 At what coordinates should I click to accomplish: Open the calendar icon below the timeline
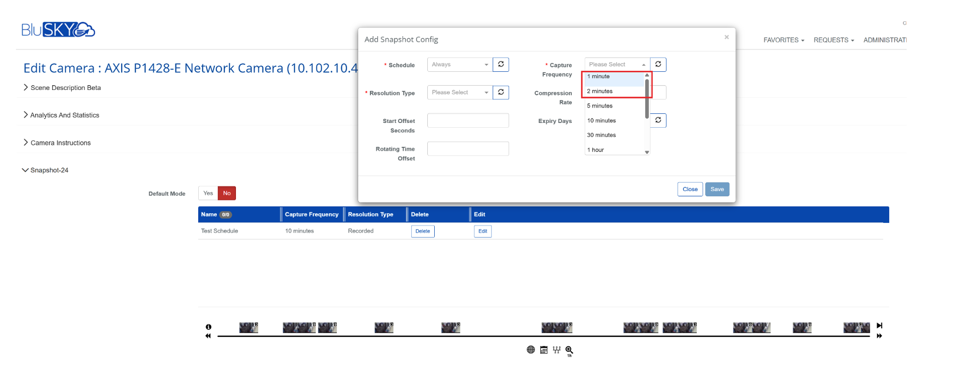point(544,350)
